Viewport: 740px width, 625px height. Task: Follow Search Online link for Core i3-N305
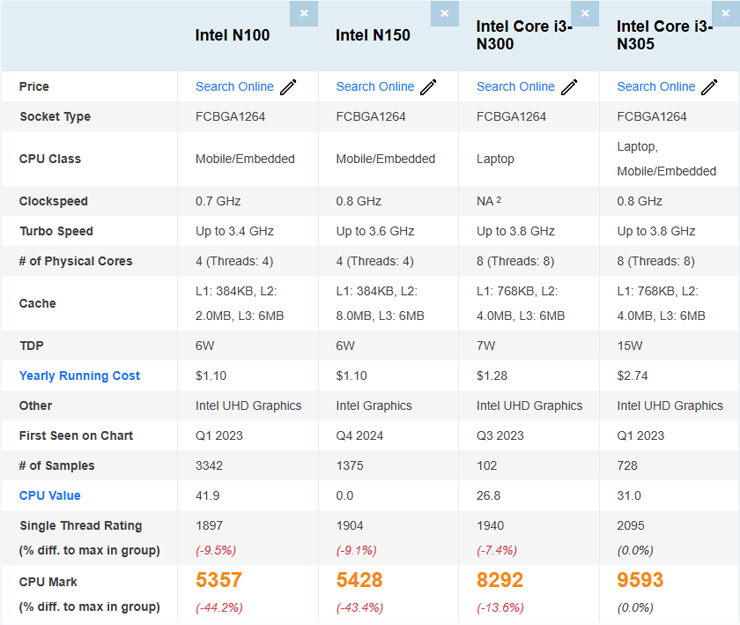[656, 87]
